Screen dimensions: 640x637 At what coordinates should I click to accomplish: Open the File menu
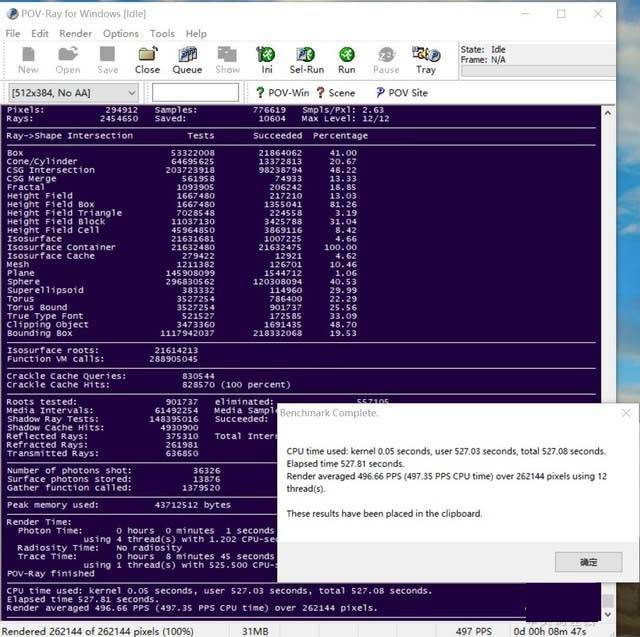pos(13,33)
